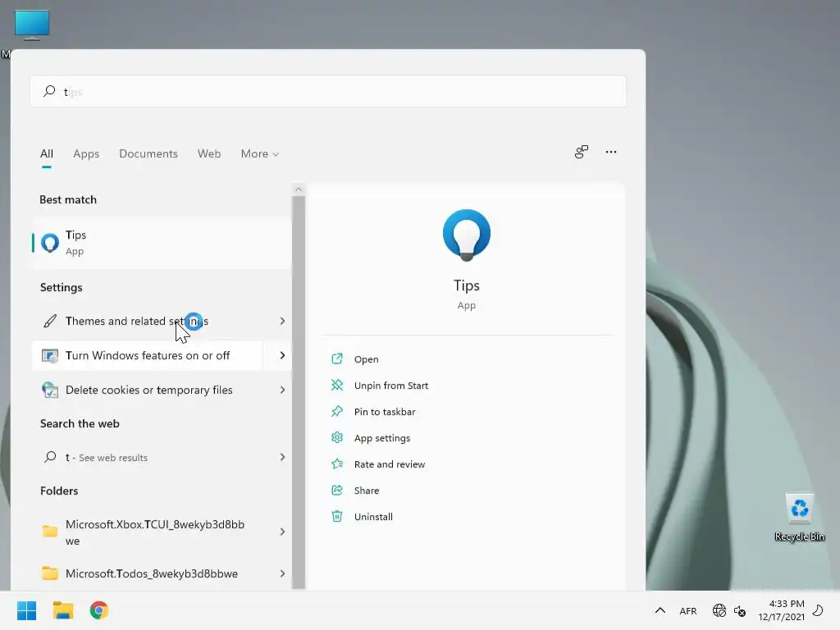Image resolution: width=840 pixels, height=630 pixels.
Task: Click the results list scroll-up arrow
Action: [299, 189]
